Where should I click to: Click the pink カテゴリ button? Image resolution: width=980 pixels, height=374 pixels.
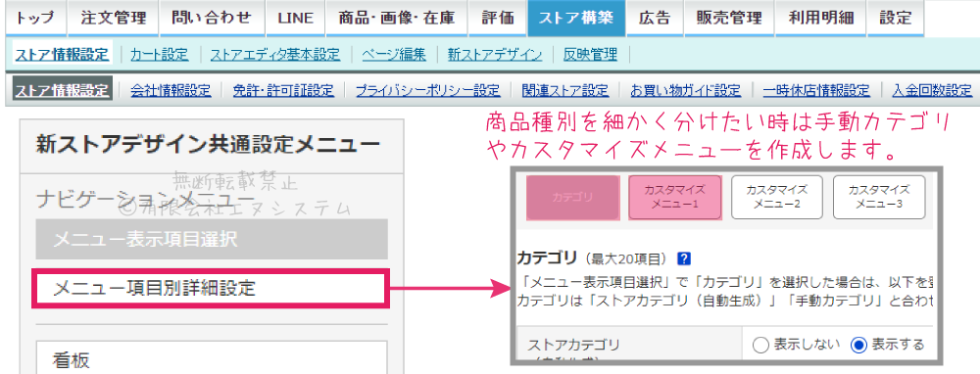click(573, 198)
